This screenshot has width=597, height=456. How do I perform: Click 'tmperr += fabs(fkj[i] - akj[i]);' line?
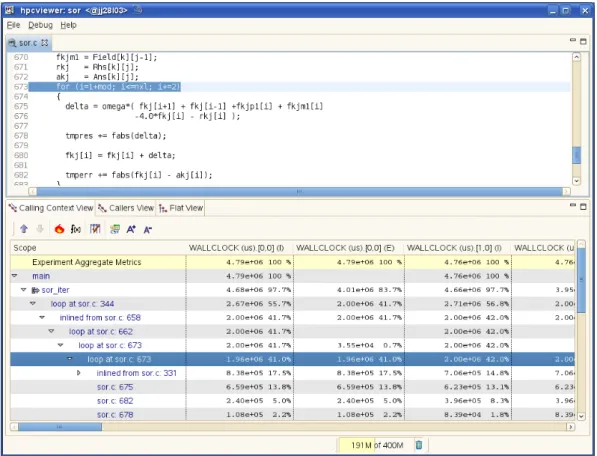pyautogui.click(x=139, y=175)
